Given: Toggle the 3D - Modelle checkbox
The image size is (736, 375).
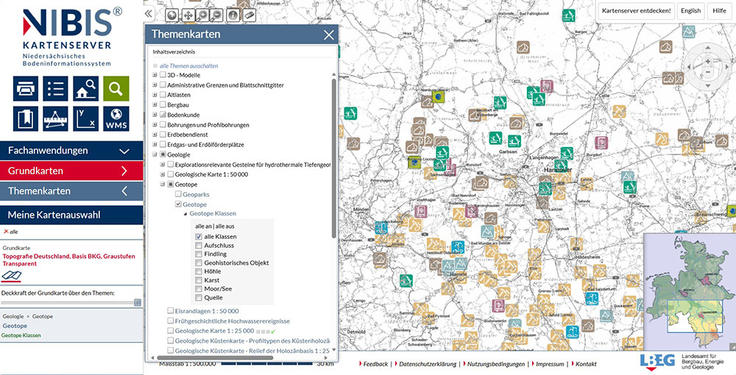Looking at the screenshot, I should point(162,75).
